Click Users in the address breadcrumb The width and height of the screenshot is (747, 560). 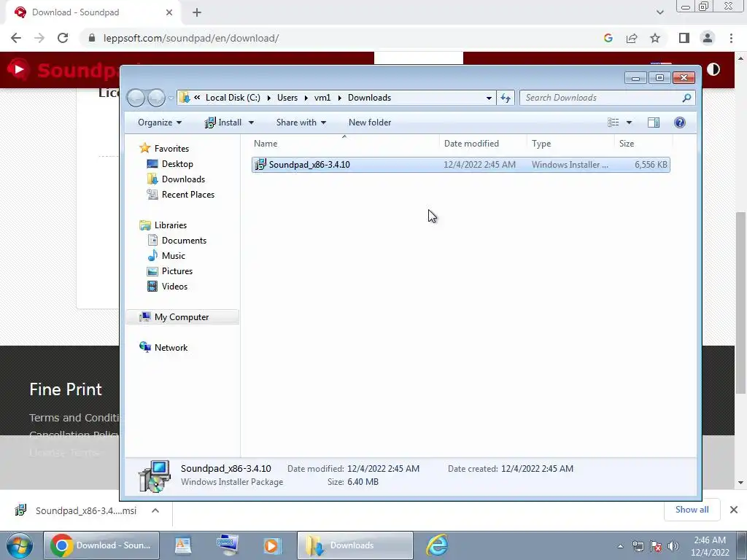[287, 98]
